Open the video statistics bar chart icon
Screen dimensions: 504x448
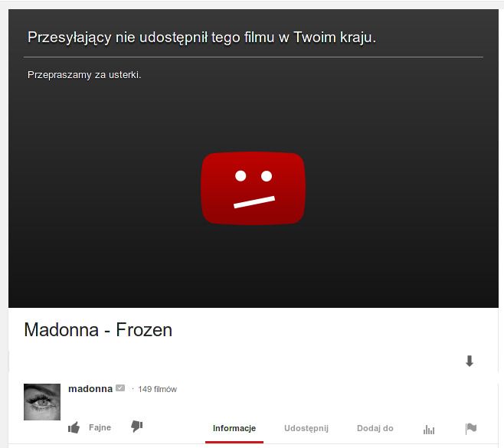pyautogui.click(x=429, y=429)
